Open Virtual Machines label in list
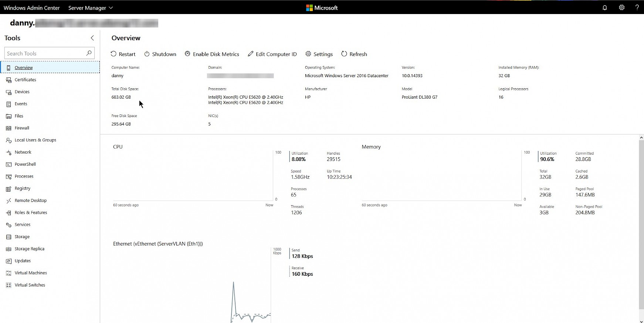The image size is (644, 323). coord(31,273)
